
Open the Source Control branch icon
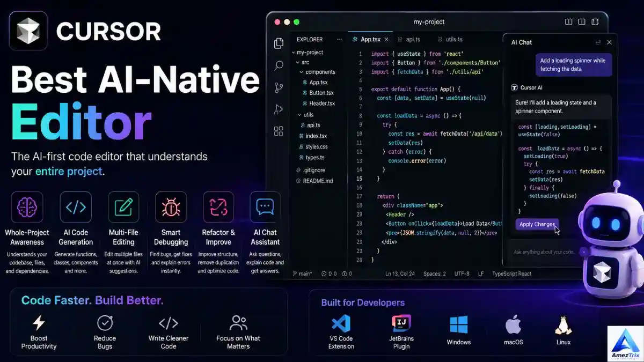tap(279, 87)
